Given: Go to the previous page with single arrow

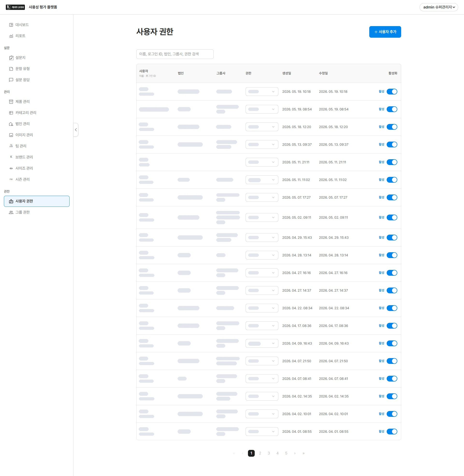Looking at the screenshot, I should (x=242, y=453).
